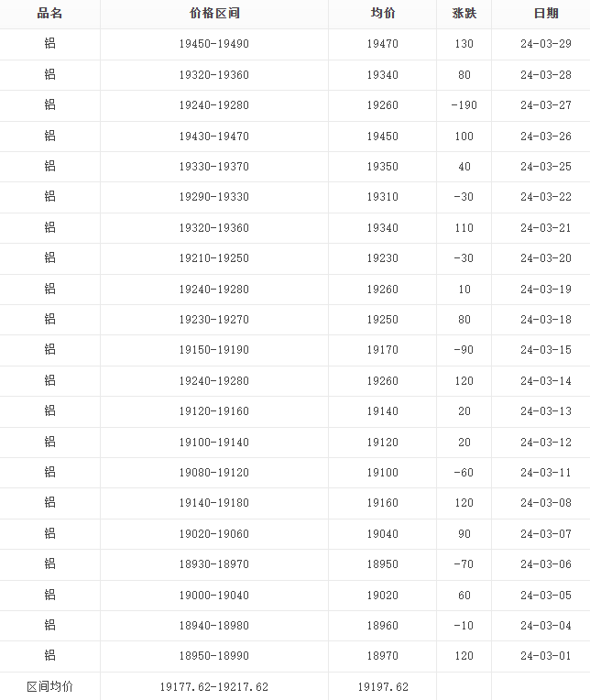This screenshot has width=590, height=700.
Task: Select the price range 18950-18990
Action: pos(214,656)
